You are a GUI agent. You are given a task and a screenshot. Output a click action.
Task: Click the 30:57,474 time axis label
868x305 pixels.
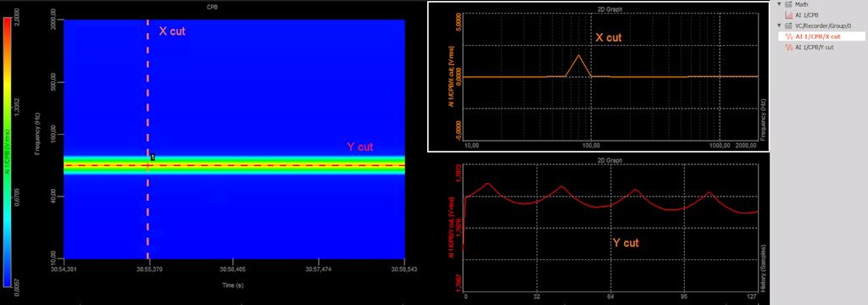(x=319, y=269)
